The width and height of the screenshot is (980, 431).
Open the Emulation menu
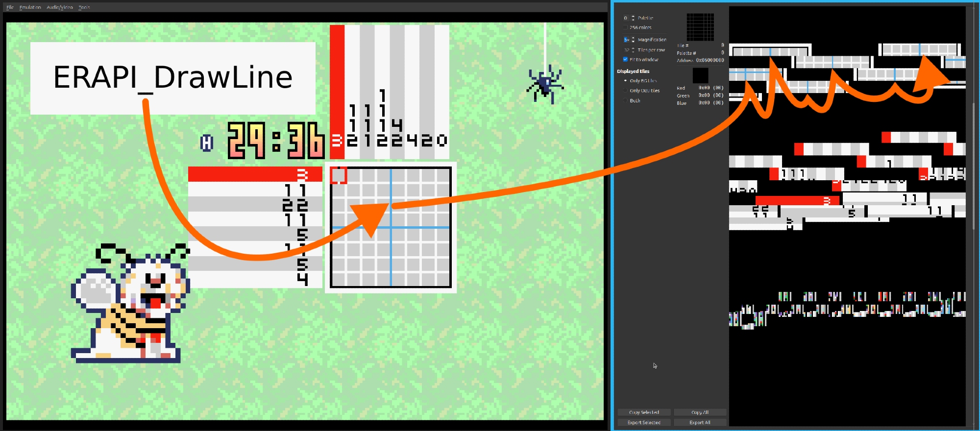tap(30, 7)
